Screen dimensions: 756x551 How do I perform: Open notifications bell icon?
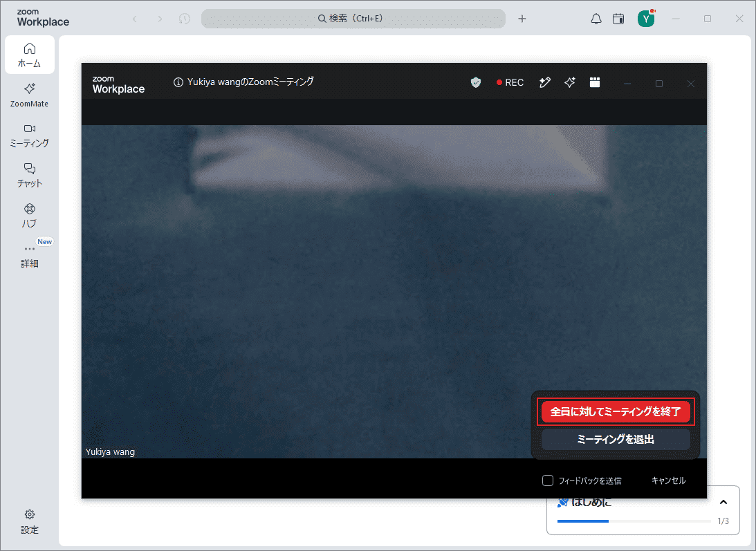[x=596, y=19]
